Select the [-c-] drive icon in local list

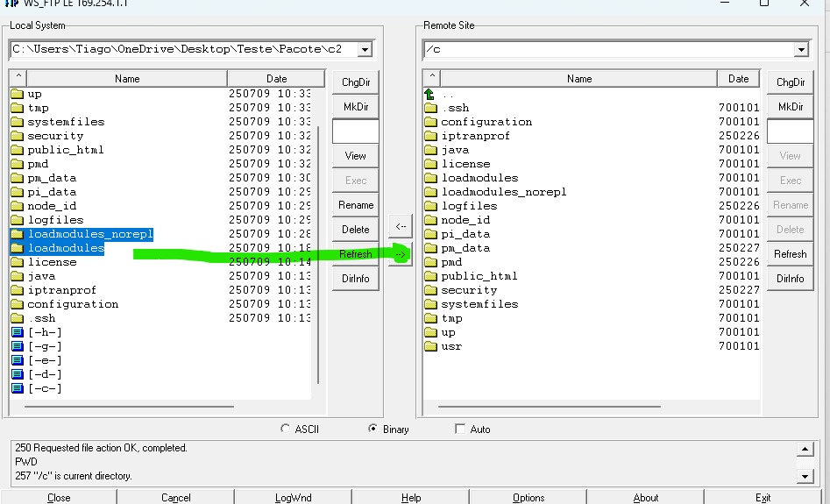pyautogui.click(x=18, y=388)
